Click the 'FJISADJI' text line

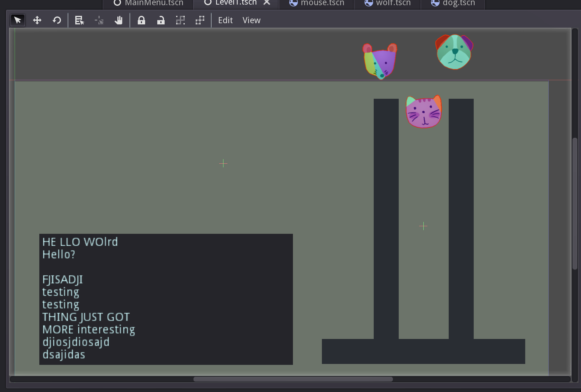pyautogui.click(x=62, y=280)
